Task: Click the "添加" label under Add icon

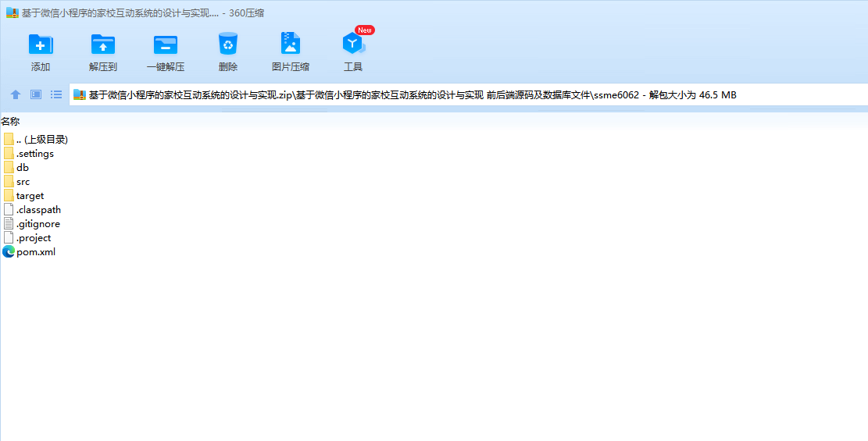Action: (41, 67)
